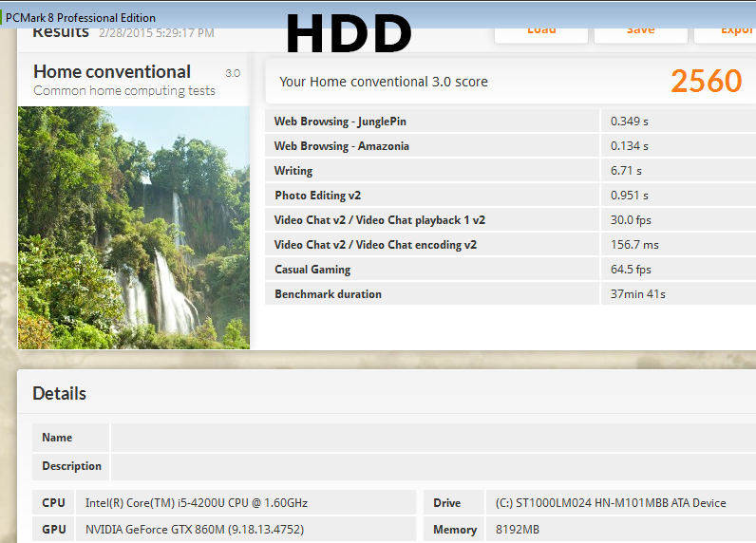Click the ST1000LM024 Drive value
This screenshot has width=756, height=543.
point(611,503)
